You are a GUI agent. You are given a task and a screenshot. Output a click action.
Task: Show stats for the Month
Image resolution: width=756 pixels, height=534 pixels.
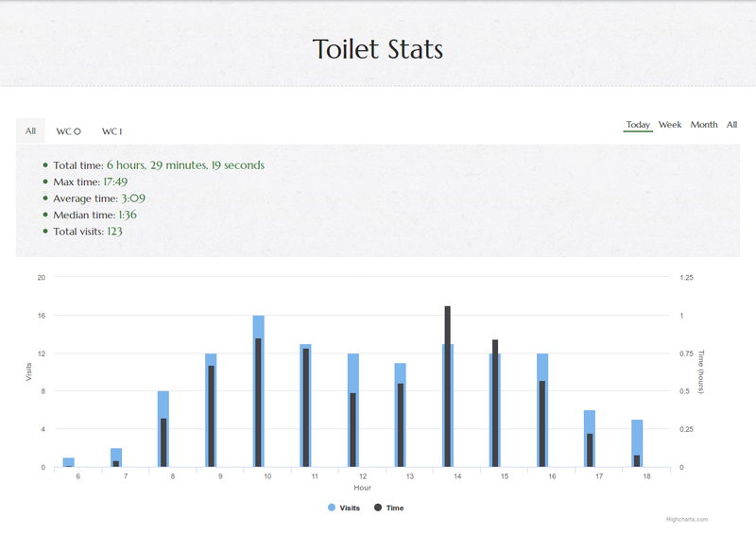(x=704, y=125)
